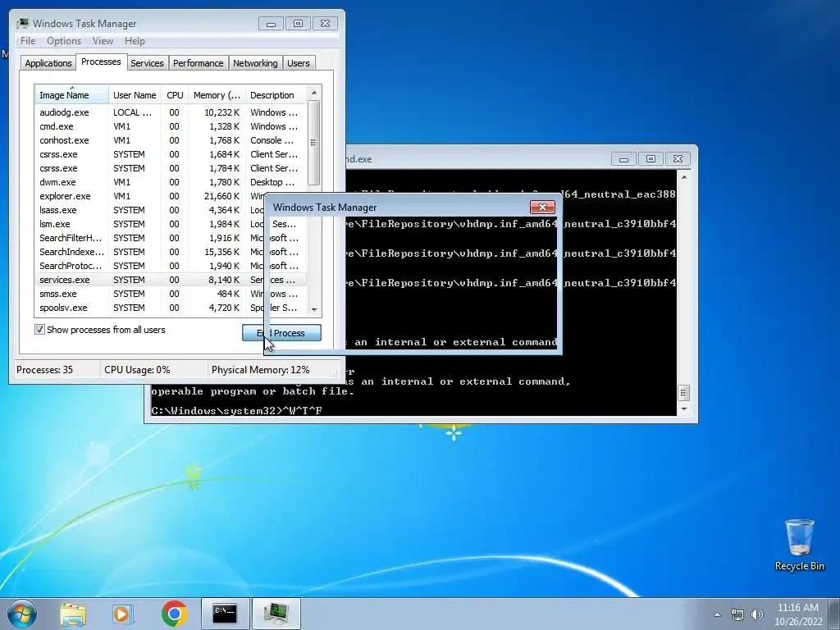
Task: Close the small Task Manager dialog
Action: point(542,208)
